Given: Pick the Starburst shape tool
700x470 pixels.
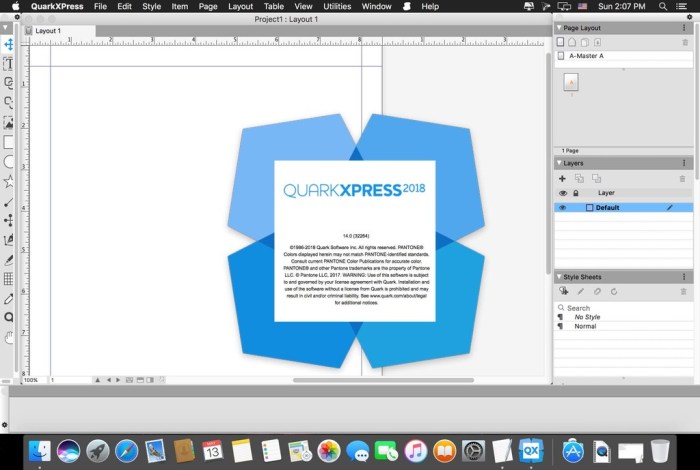Looking at the screenshot, I should [x=9, y=181].
